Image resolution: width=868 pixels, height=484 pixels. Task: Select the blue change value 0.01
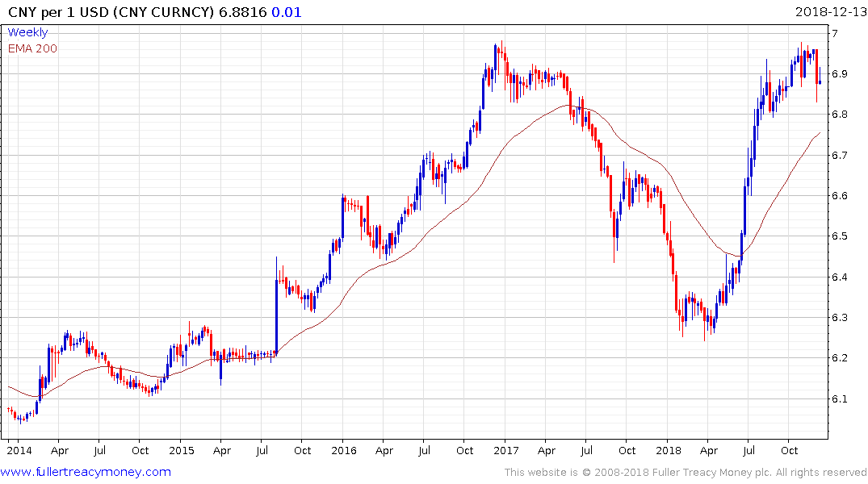pyautogui.click(x=286, y=12)
